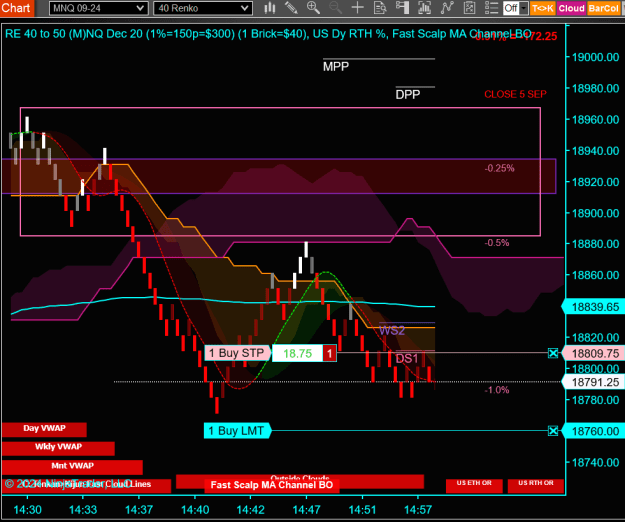Select the crosshair cursor tool
The height and width of the screenshot is (522, 625).
[358, 8]
